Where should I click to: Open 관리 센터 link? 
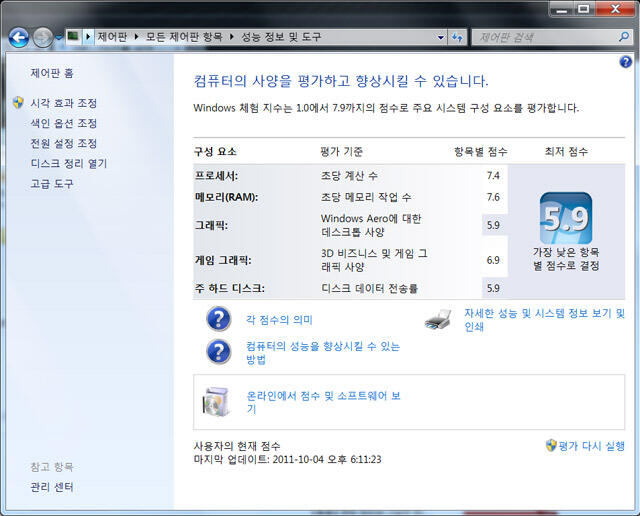coord(52,487)
